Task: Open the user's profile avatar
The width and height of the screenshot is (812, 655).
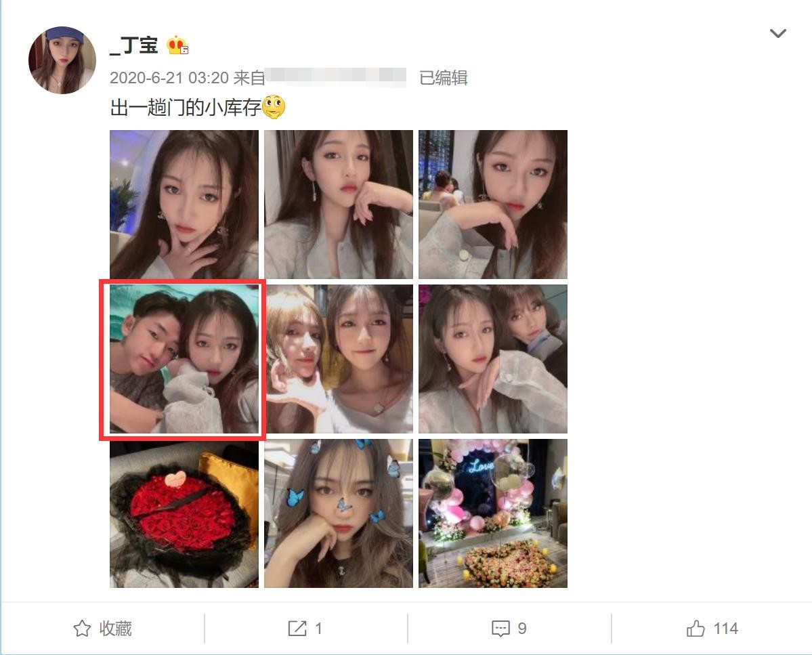Action: click(x=62, y=60)
